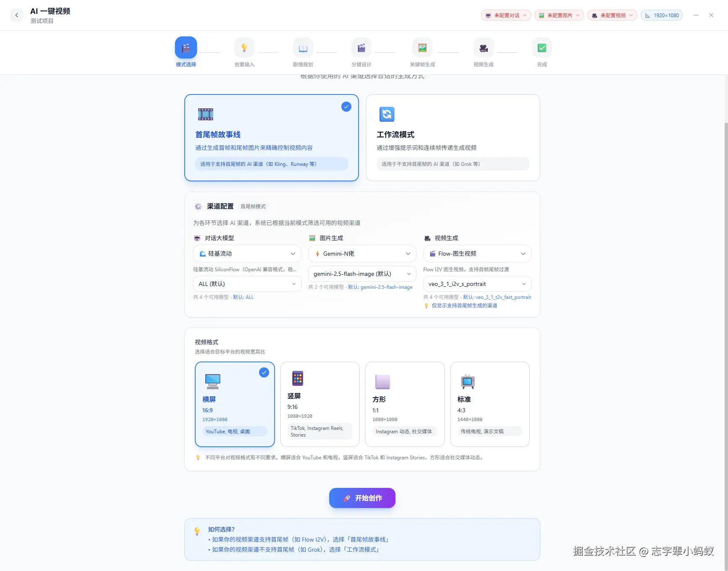Click the 模式选择 step label
The image size is (728, 571).
click(x=186, y=65)
